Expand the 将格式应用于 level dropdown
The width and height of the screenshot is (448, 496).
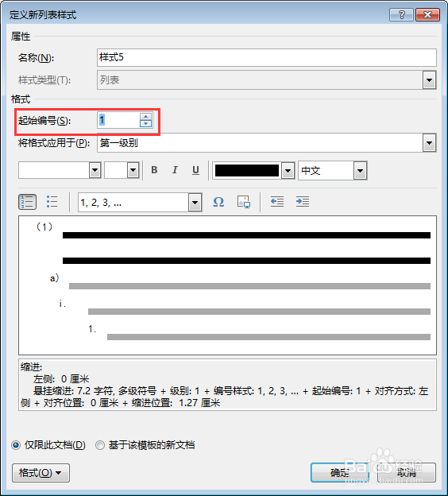[x=429, y=143]
